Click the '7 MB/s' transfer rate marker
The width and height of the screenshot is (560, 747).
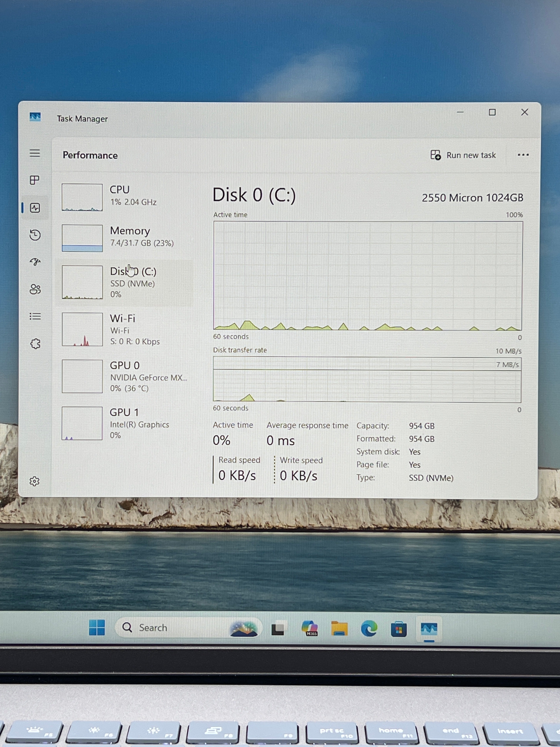click(507, 365)
